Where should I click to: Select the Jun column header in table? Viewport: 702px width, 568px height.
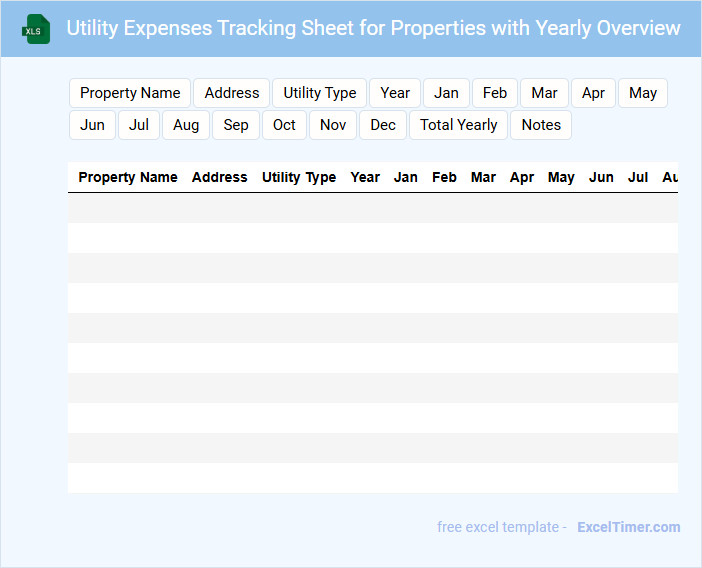coord(601,177)
